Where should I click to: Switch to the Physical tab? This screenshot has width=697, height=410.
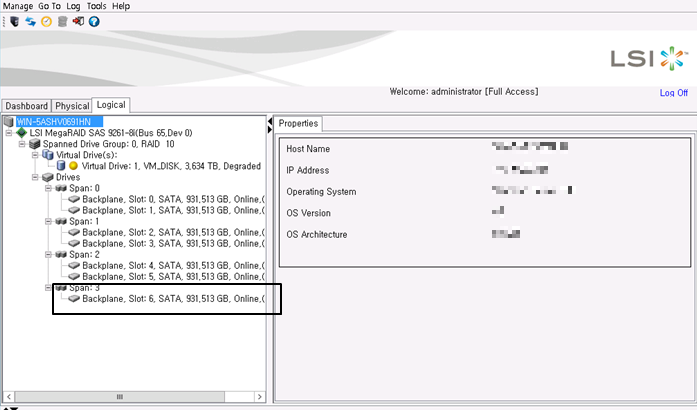pyautogui.click(x=72, y=106)
